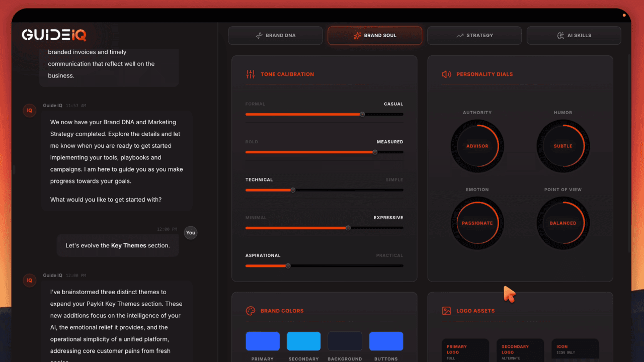The height and width of the screenshot is (362, 644).
Task: Click the CASUAL label
Action: pyautogui.click(x=393, y=104)
